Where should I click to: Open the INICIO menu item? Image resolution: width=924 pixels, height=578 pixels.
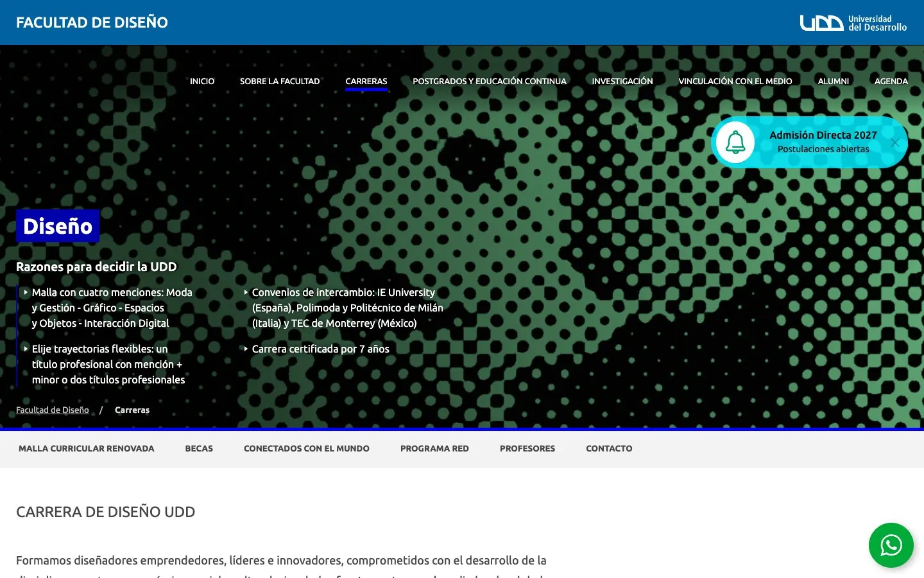click(202, 81)
